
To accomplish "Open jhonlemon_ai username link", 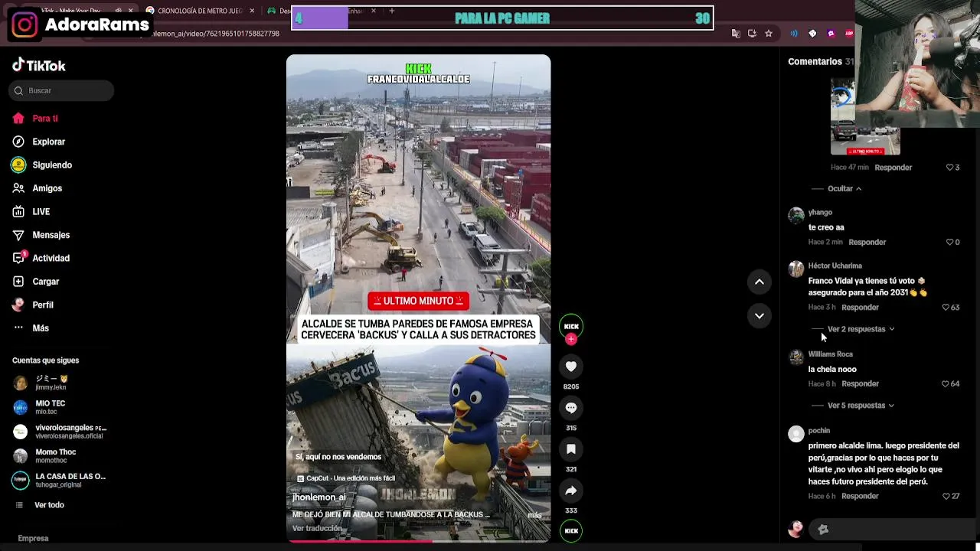I will pos(318,497).
